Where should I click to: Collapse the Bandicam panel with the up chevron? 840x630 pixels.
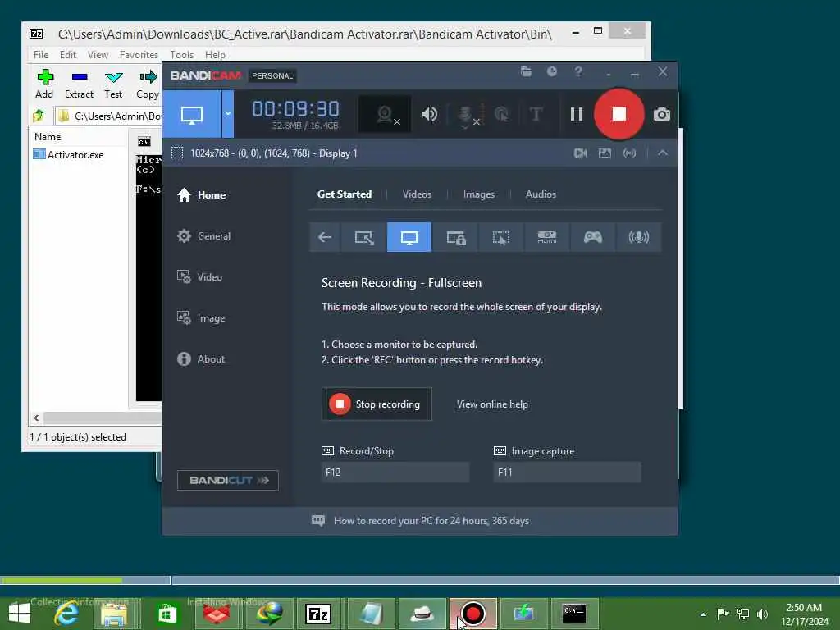[663, 153]
